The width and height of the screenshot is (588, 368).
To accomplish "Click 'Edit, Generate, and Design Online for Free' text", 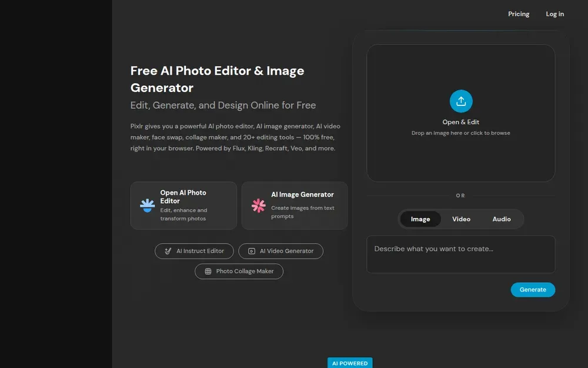I will [223, 105].
